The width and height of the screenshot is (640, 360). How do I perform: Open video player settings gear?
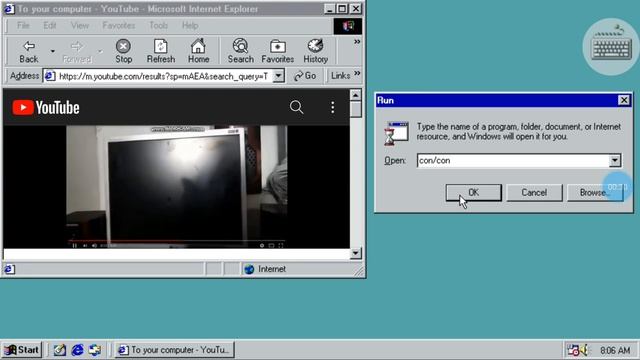tap(262, 245)
